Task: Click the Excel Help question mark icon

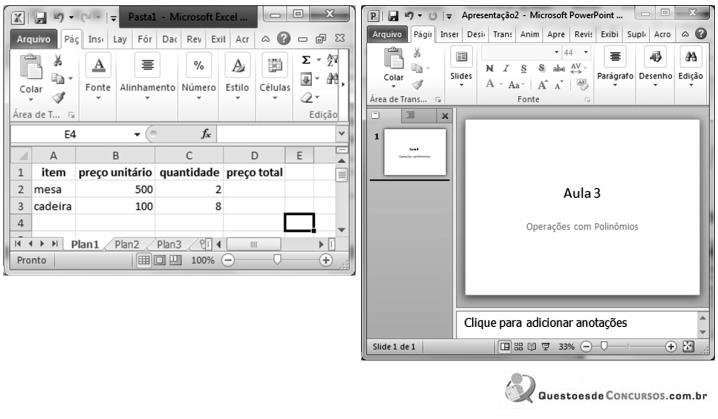Action: pyautogui.click(x=283, y=38)
